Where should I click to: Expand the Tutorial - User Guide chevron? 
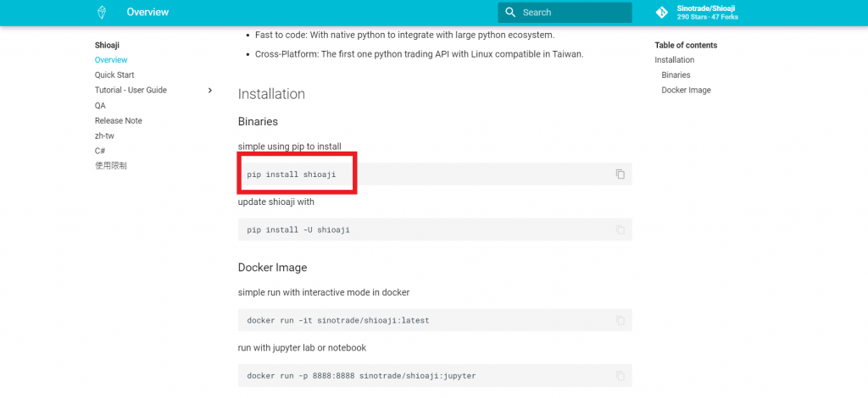tap(210, 90)
